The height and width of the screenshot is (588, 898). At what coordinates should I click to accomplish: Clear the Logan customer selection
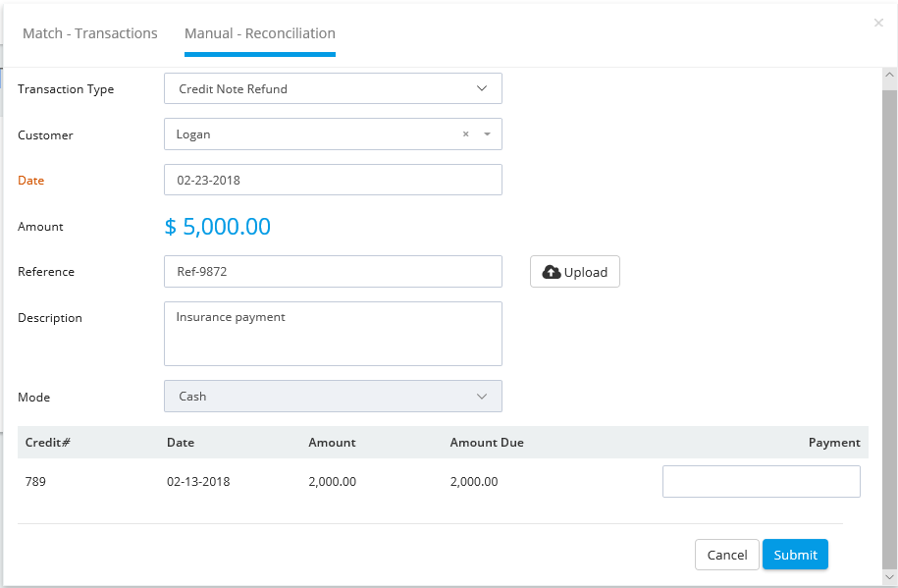[x=465, y=134]
